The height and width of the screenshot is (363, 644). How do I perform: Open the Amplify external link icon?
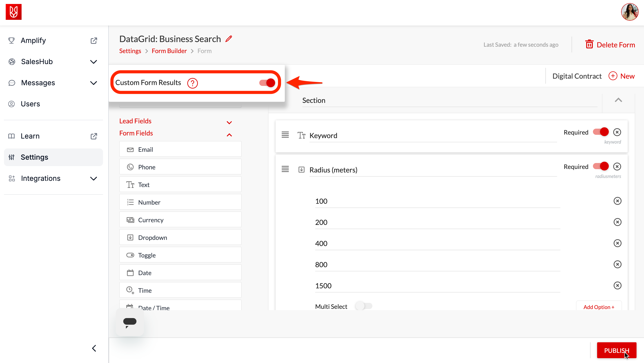pos(94,41)
